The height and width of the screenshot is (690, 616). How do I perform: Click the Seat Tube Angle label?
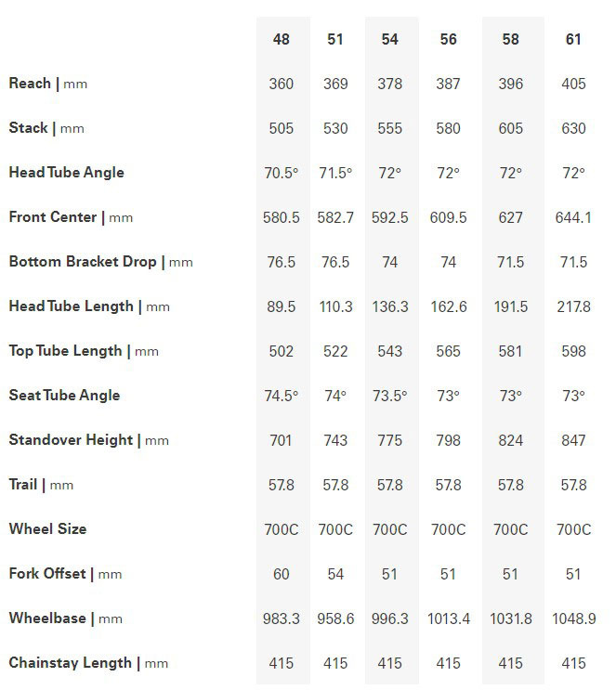64,396
